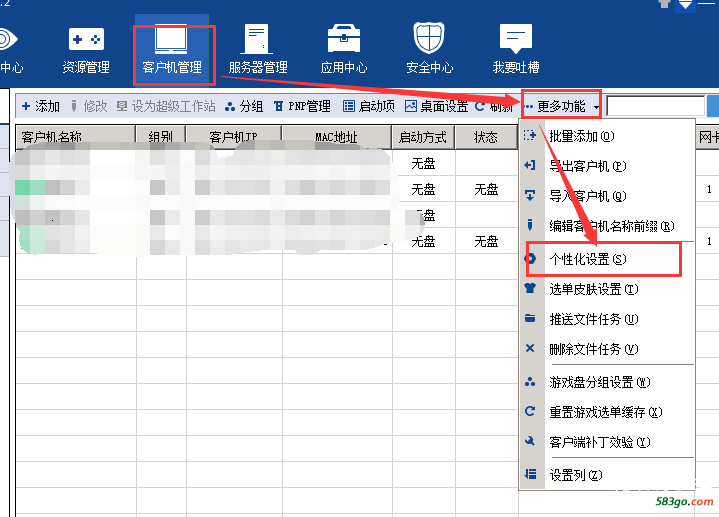The height and width of the screenshot is (517, 719).
Task: Choose 批量添加(O) menu entry
Action: [608, 136]
